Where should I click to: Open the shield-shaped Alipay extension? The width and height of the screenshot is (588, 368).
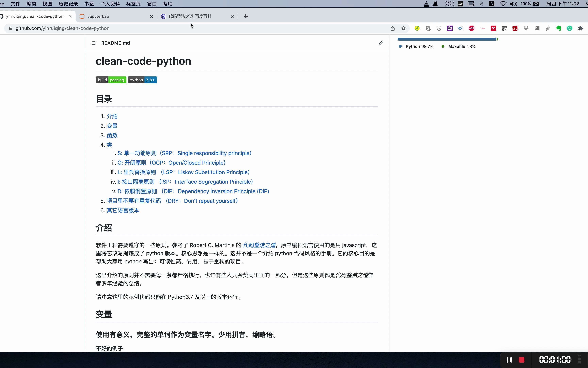coord(439,28)
